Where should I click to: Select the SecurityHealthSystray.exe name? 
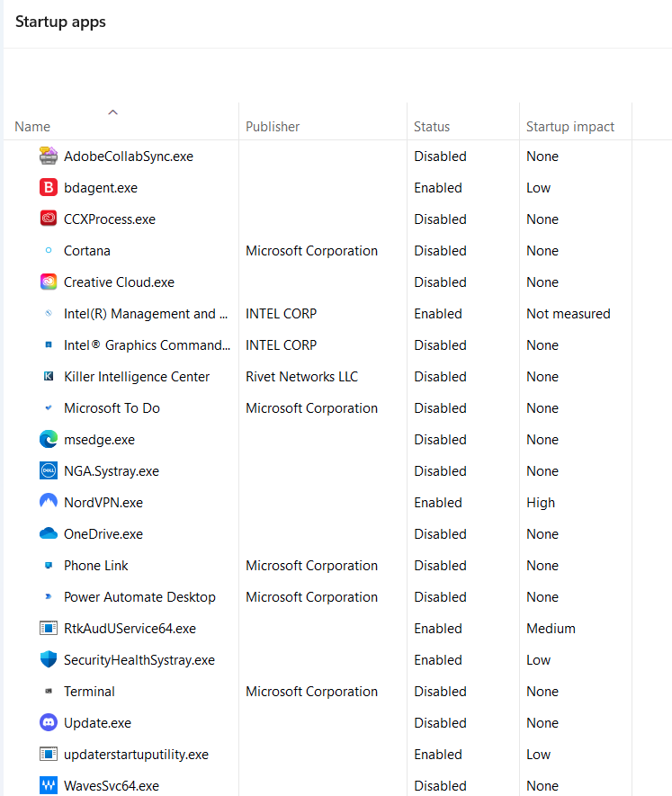click(x=139, y=660)
